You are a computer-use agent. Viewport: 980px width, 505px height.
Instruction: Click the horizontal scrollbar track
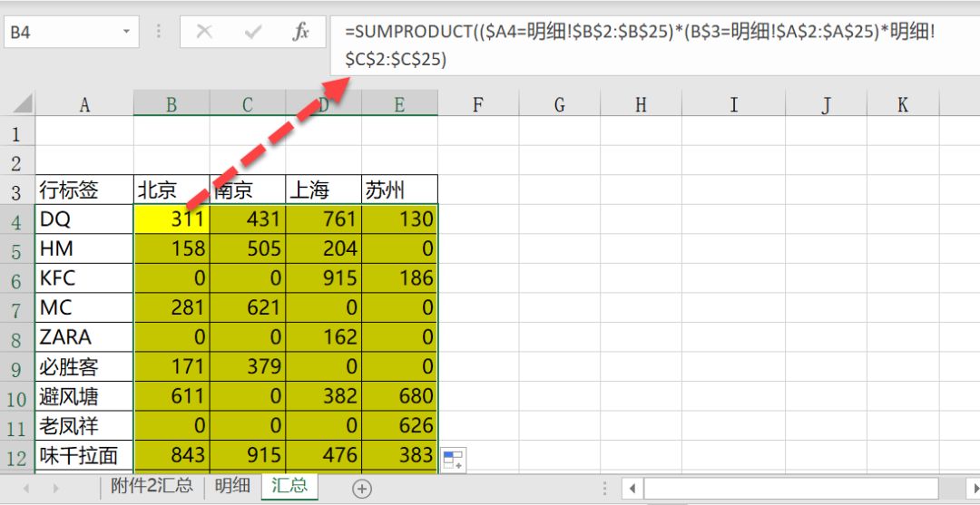[x=790, y=488]
